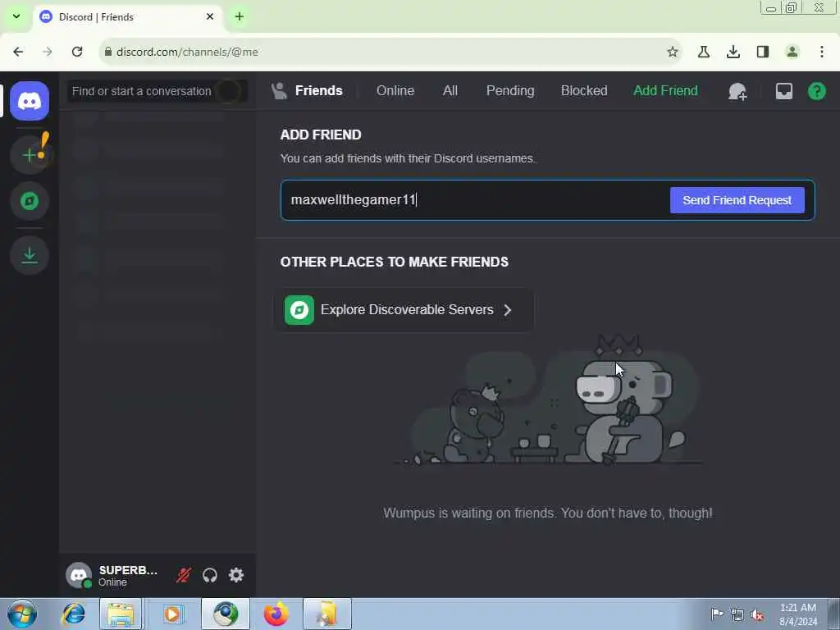View site information lock icon

point(108,52)
